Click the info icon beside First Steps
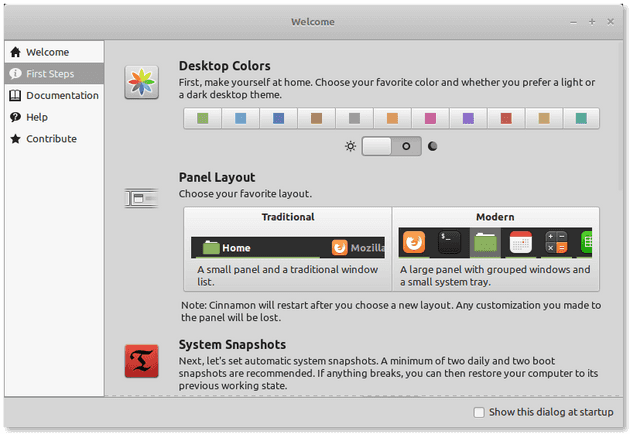Screen dimensions: 630x434 point(15,74)
